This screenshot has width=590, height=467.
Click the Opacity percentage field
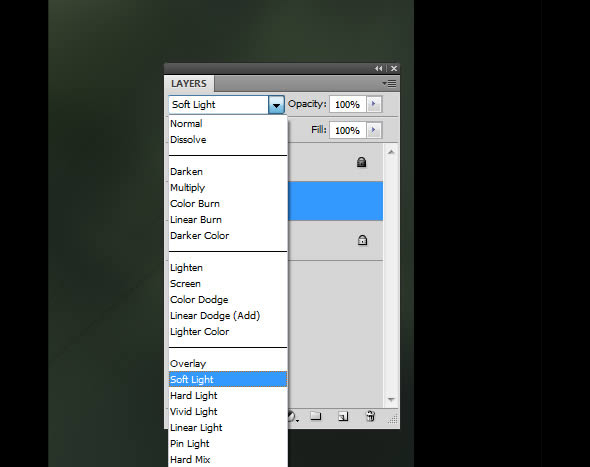coord(348,104)
